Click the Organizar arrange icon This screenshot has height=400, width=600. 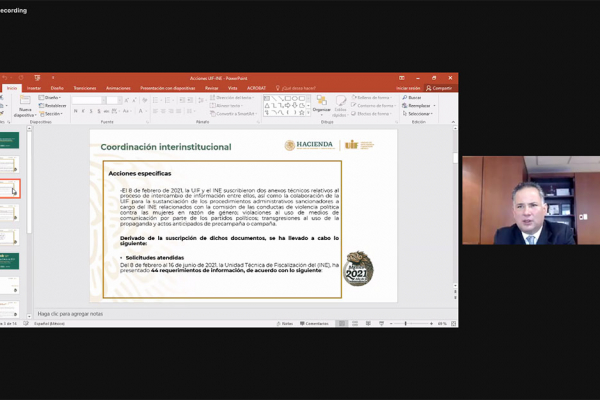click(321, 101)
